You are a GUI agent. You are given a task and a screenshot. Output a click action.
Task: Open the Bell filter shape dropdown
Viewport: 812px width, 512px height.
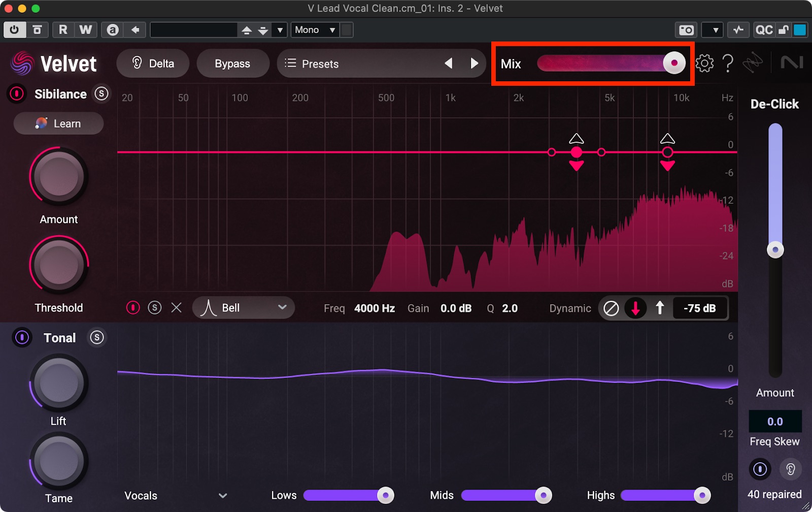tap(244, 308)
